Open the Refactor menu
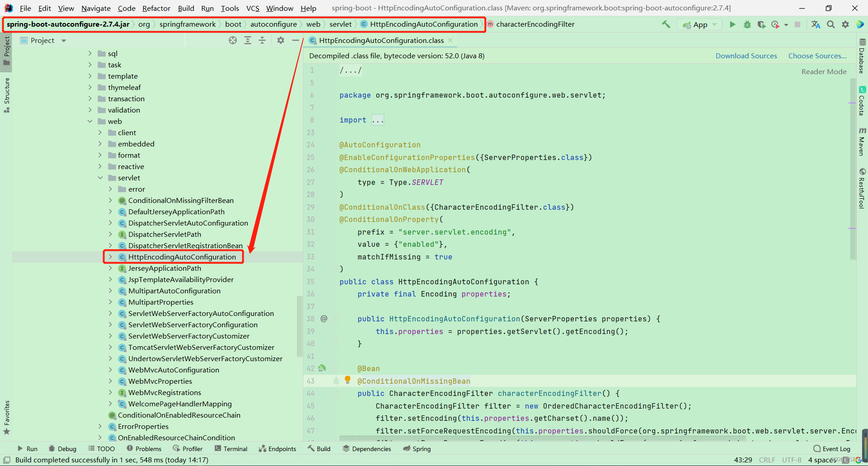The width and height of the screenshot is (868, 466). coord(156,8)
